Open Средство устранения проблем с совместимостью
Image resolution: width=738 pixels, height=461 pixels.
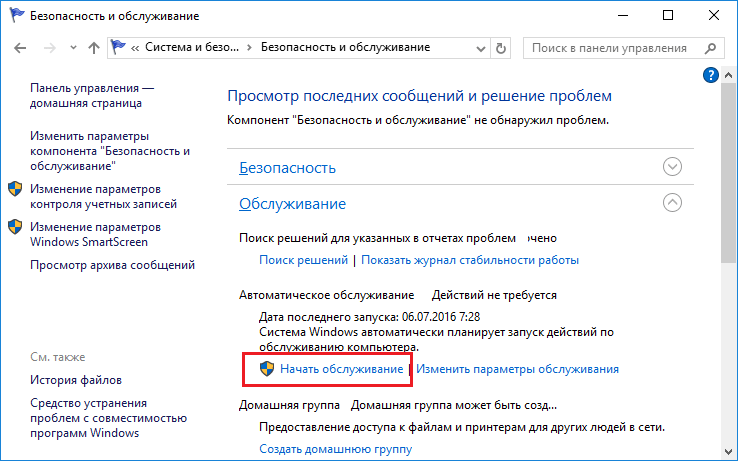[x=108, y=418]
